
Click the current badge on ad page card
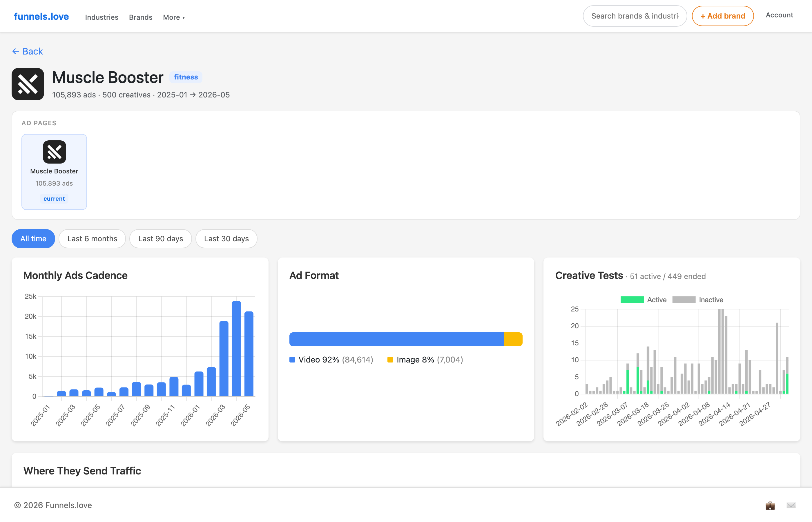click(54, 199)
